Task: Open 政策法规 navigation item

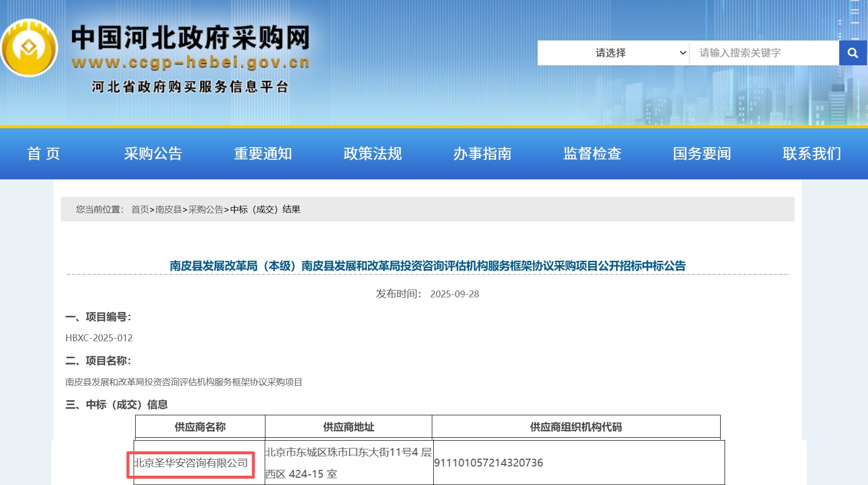Action: [373, 154]
